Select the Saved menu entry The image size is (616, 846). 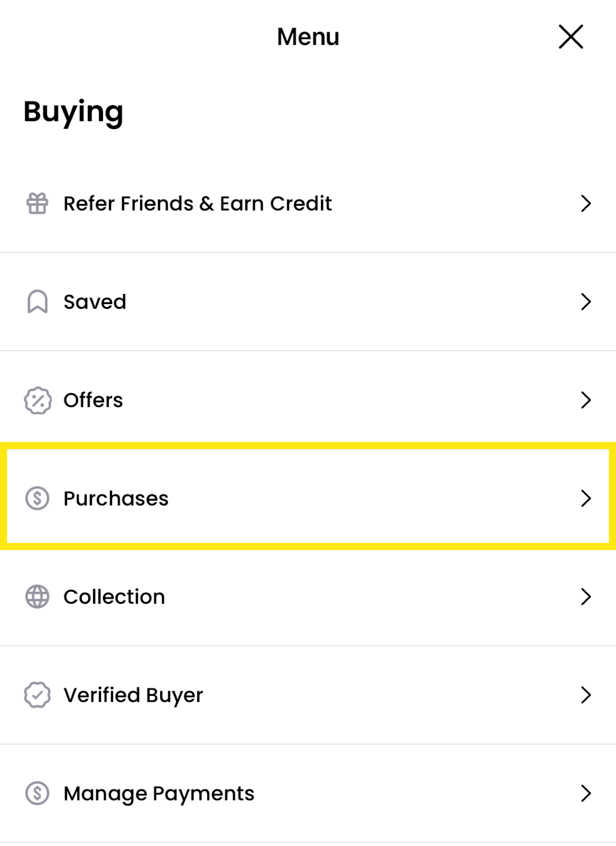(94, 302)
